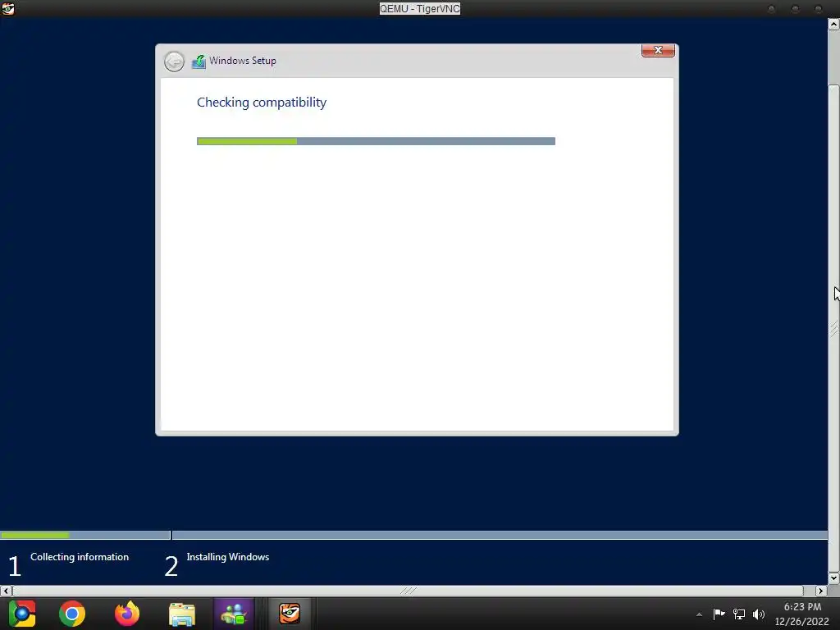
Task: Open the volume speaker tray icon
Action: [759, 614]
